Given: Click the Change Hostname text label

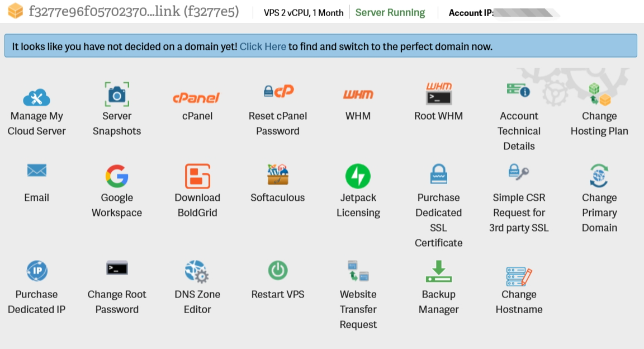Looking at the screenshot, I should coord(519,301).
